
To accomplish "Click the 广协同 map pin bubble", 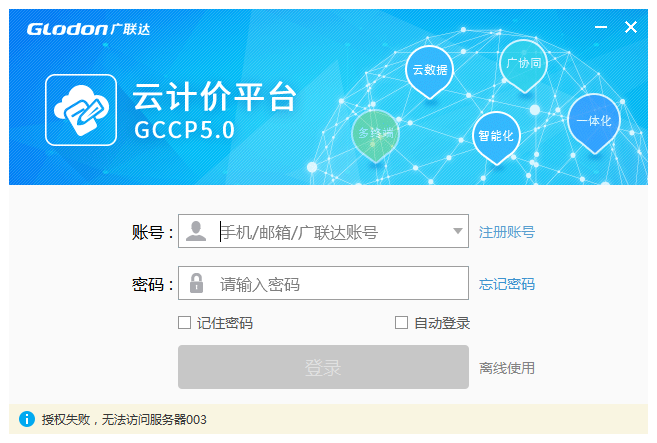I will pos(523,65).
